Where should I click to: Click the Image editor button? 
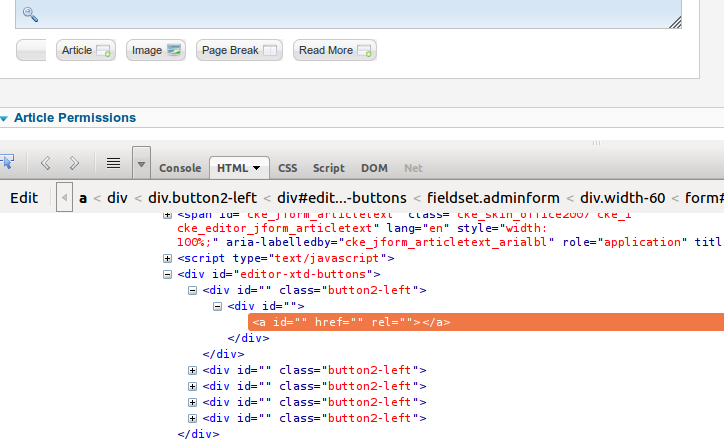pyautogui.click(x=156, y=50)
